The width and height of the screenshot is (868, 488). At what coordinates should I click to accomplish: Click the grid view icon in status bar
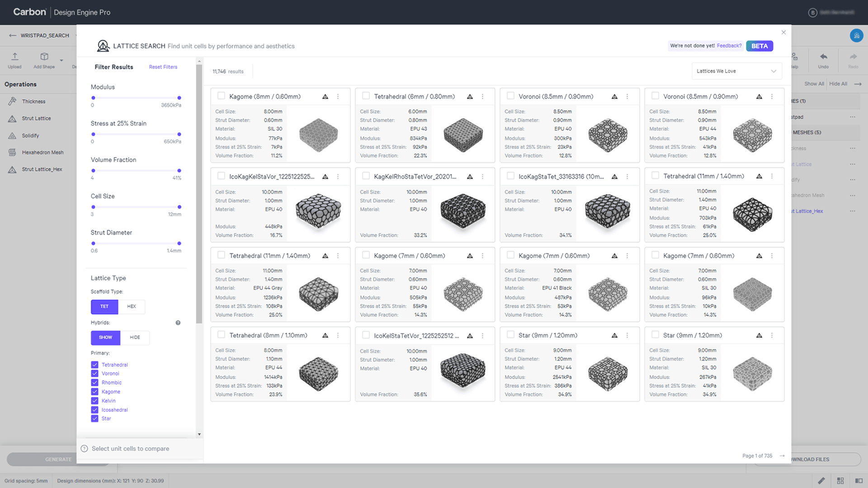pyautogui.click(x=840, y=481)
